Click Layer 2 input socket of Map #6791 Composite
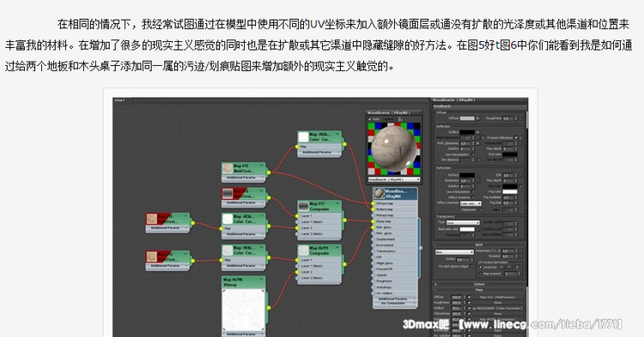This screenshot has height=337, width=644. [x=297, y=272]
